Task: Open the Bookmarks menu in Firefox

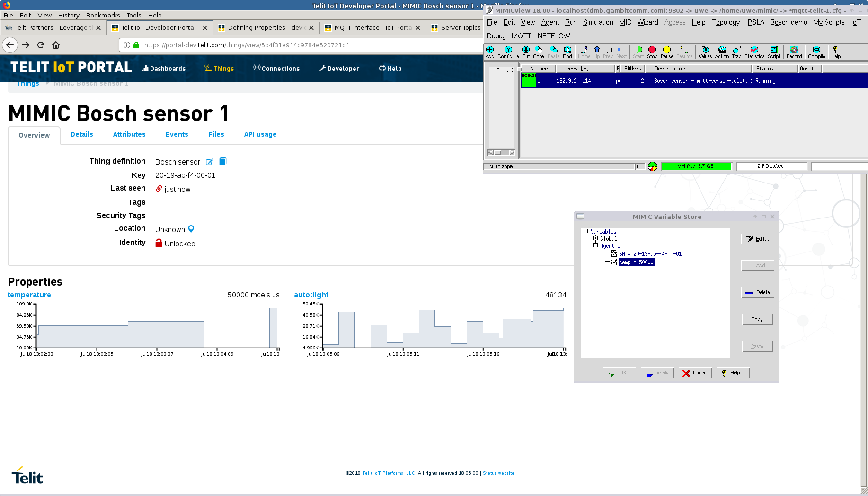Action: 103,15
